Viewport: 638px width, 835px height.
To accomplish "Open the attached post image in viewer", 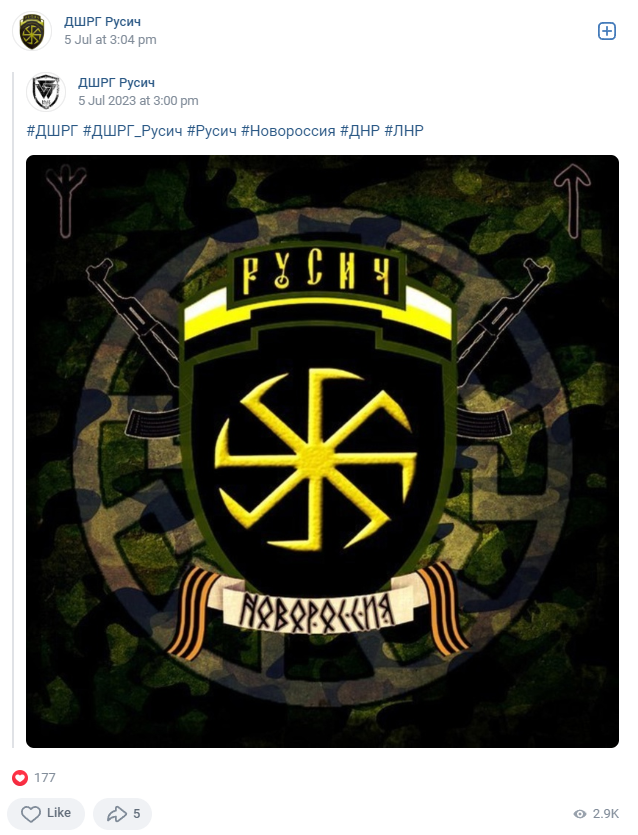I will (322, 452).
